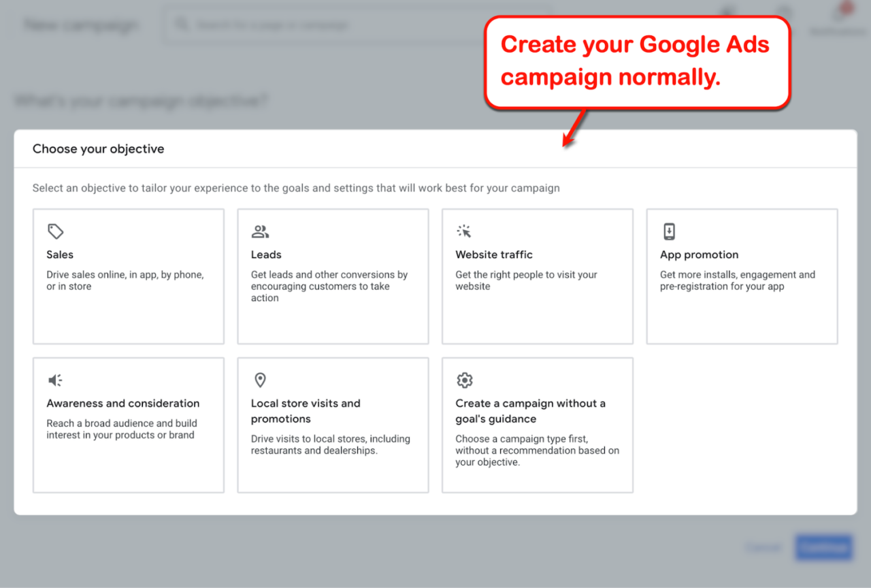This screenshot has height=588, width=871.
Task: Select the Sales tag icon
Action: [54, 231]
